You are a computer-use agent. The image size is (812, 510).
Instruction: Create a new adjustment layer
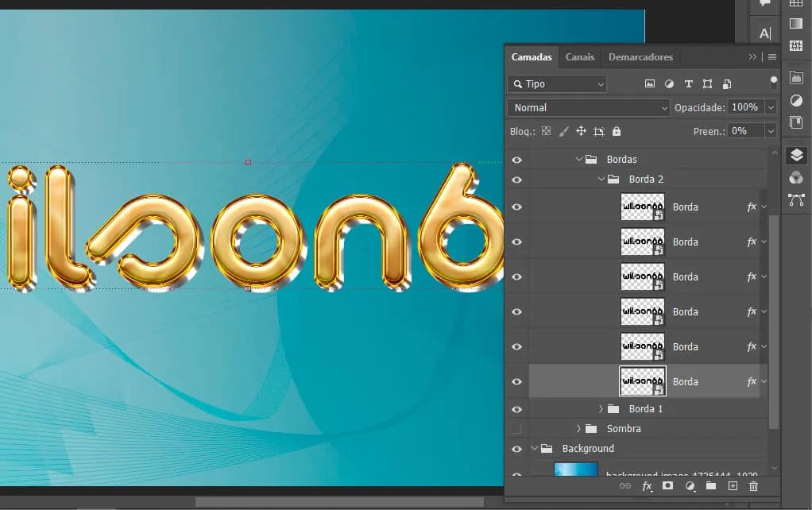690,485
